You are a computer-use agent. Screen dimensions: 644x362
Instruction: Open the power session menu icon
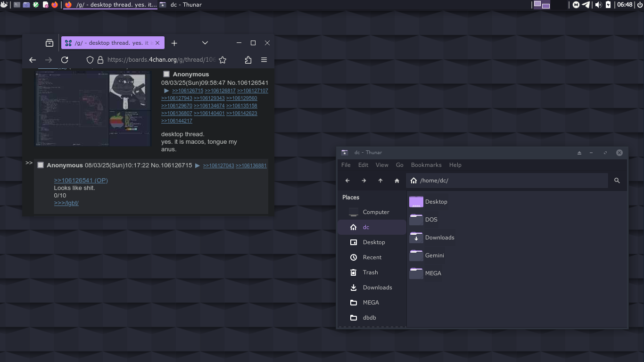pyautogui.click(x=639, y=5)
